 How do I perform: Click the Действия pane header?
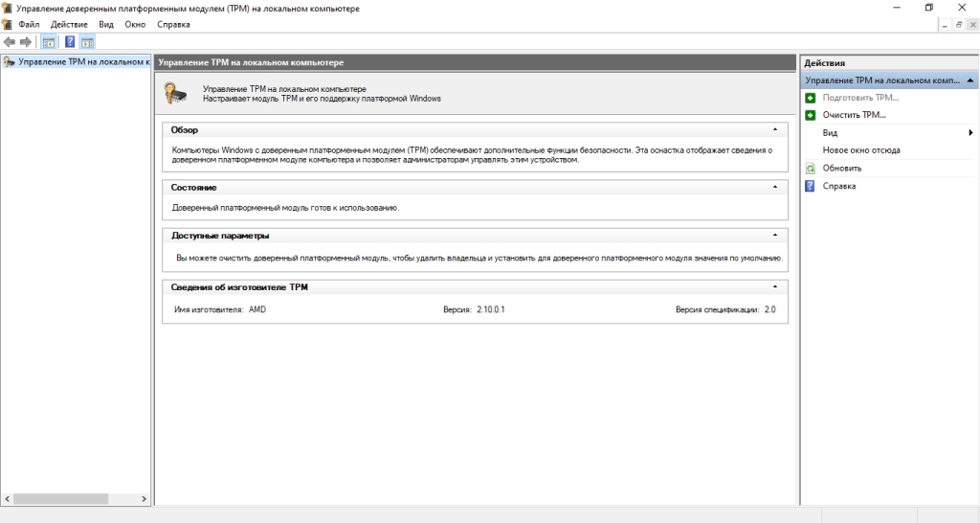pyautogui.click(x=889, y=62)
